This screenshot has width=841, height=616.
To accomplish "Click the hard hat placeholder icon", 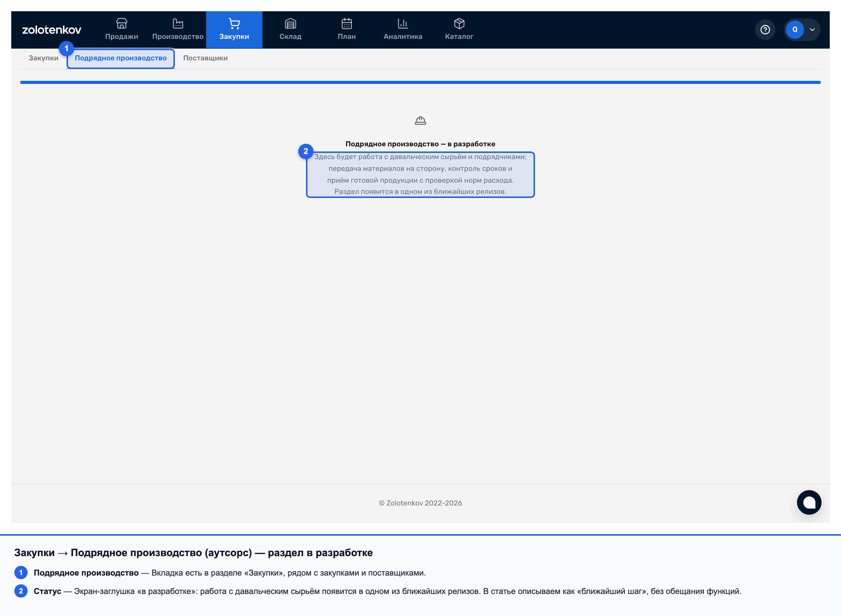I will (420, 120).
